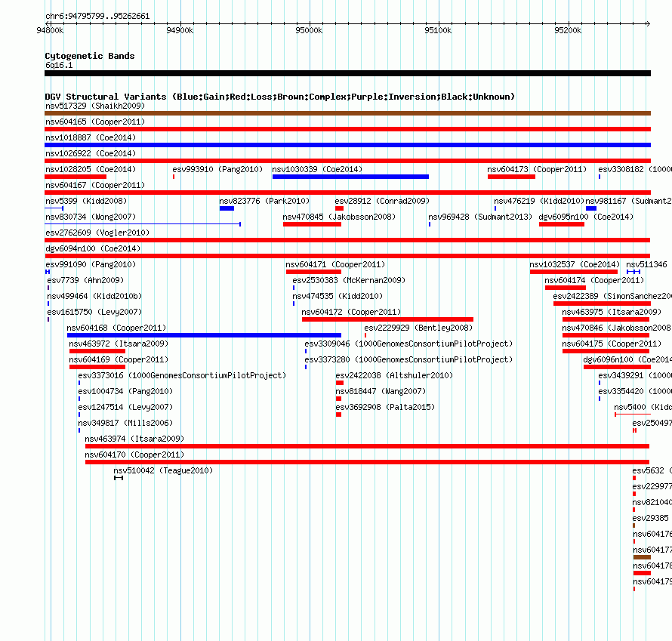Select nsv604174 (Cooper2011) red bar

566,288
